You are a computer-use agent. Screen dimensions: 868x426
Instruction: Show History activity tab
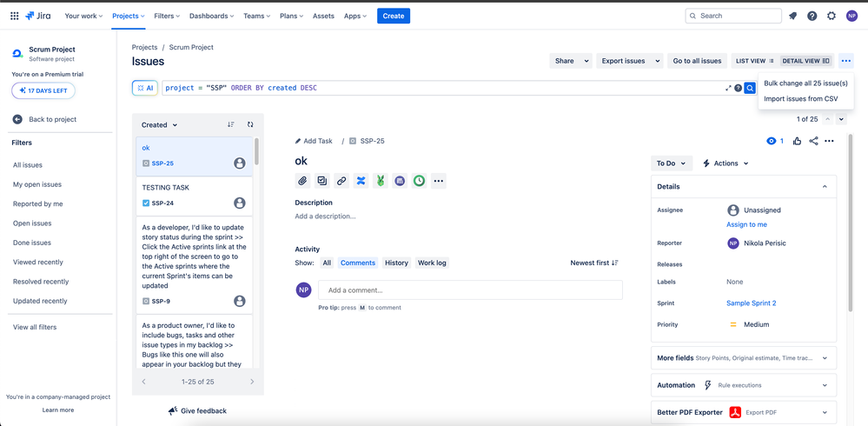pyautogui.click(x=396, y=263)
